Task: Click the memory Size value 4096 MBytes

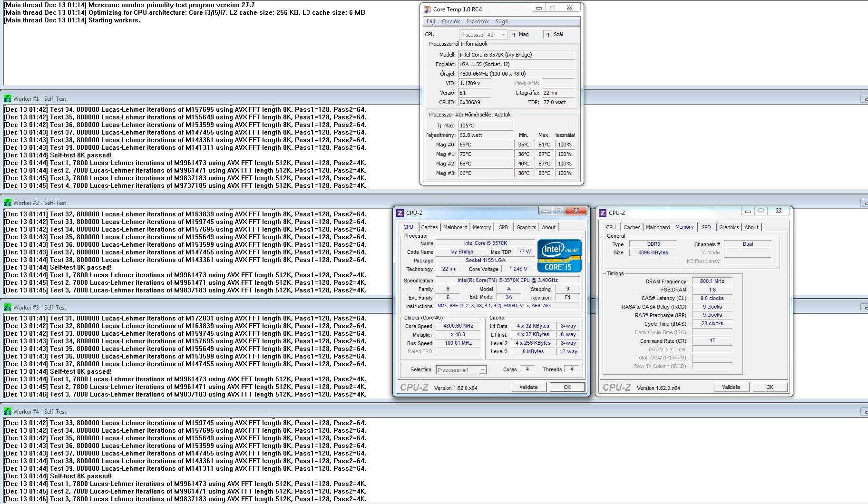Action: [x=653, y=253]
